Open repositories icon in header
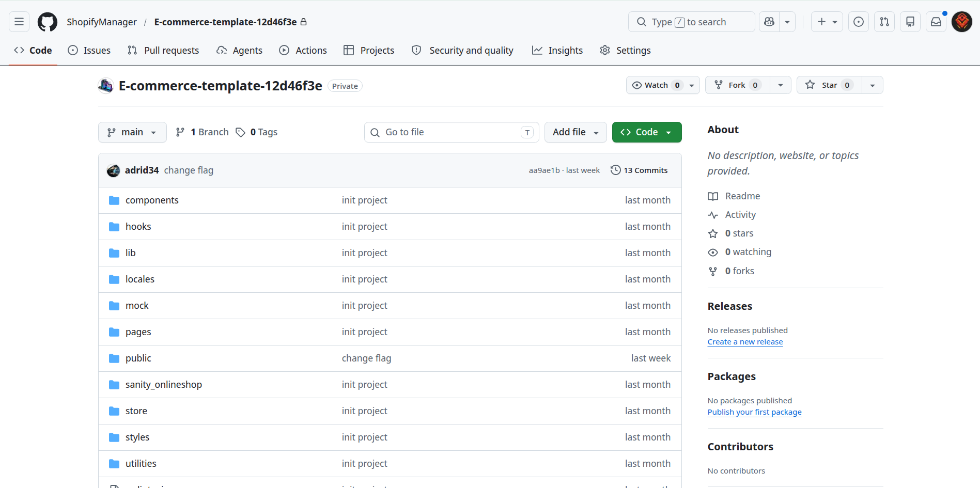The image size is (980, 488). point(910,22)
